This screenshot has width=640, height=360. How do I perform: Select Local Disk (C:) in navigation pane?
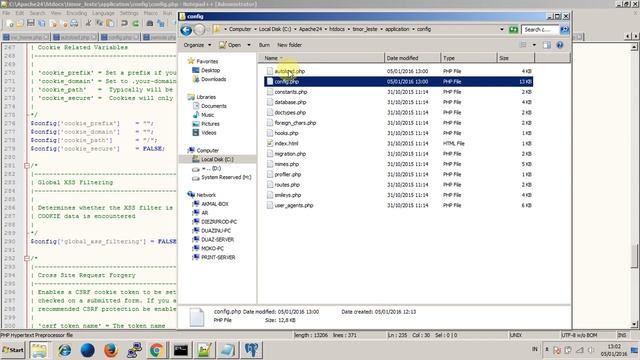click(217, 159)
